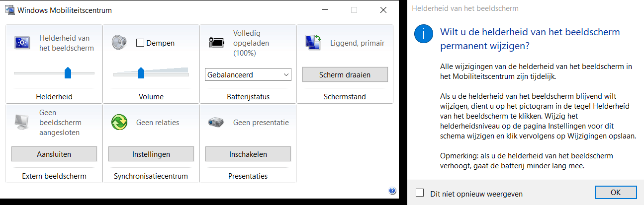Click the Aansluiten button

click(x=54, y=154)
